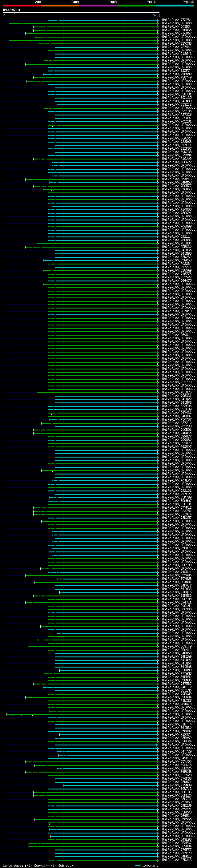Click hit label UniRef100_A2QY49
The width and height of the screenshot is (197, 868).
[177, 78]
